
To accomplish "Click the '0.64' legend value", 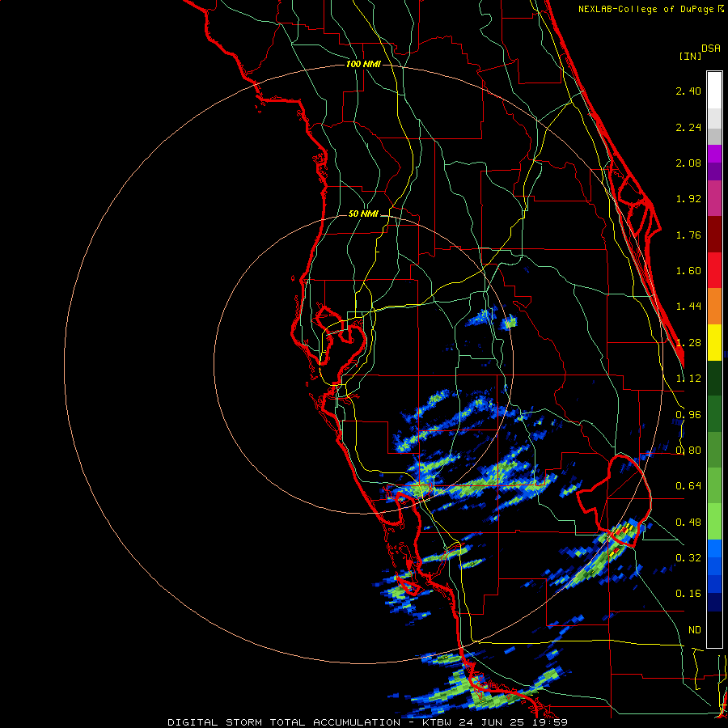I will [688, 486].
